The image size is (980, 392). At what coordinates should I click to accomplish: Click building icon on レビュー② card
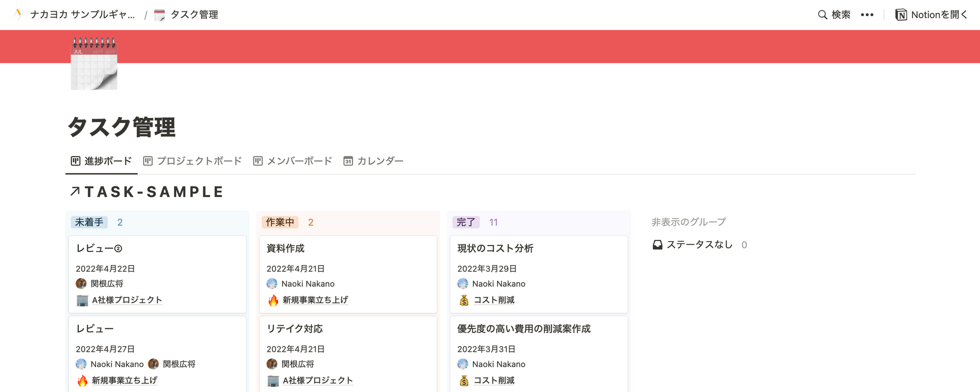(82, 300)
